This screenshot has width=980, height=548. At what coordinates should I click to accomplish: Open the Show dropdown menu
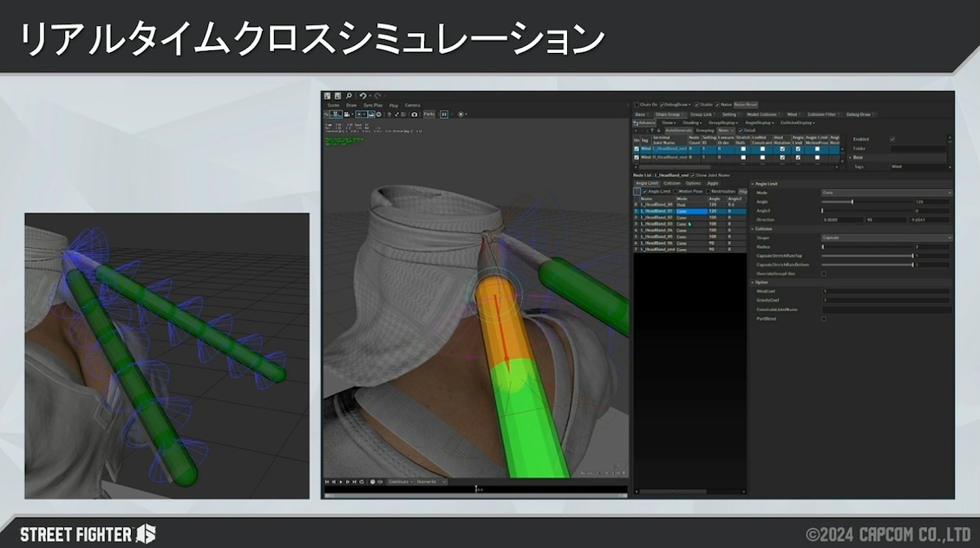click(x=668, y=123)
